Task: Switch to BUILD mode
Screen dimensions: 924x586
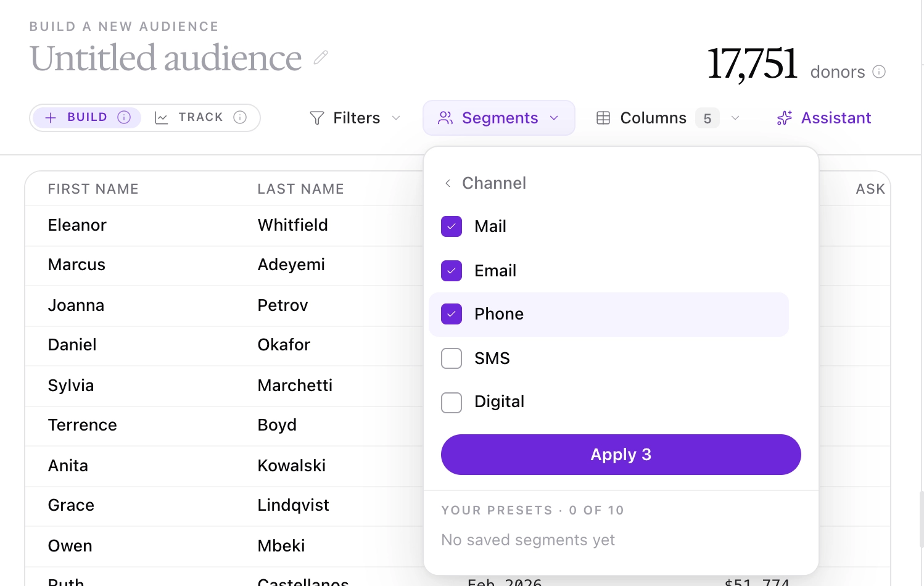Action: pyautogui.click(x=87, y=117)
